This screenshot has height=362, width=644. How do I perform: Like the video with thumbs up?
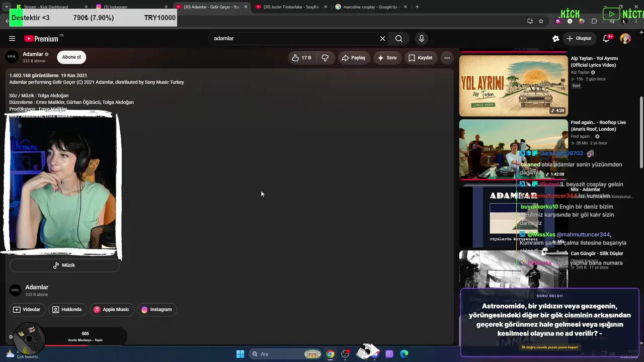tap(301, 58)
